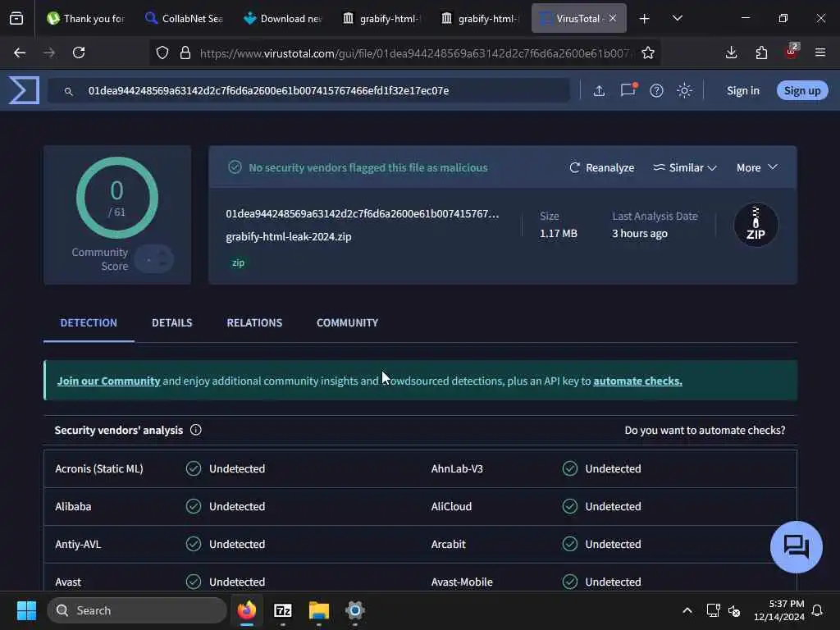Click the Sign up button
Image resolution: width=840 pixels, height=630 pixels.
tap(802, 90)
